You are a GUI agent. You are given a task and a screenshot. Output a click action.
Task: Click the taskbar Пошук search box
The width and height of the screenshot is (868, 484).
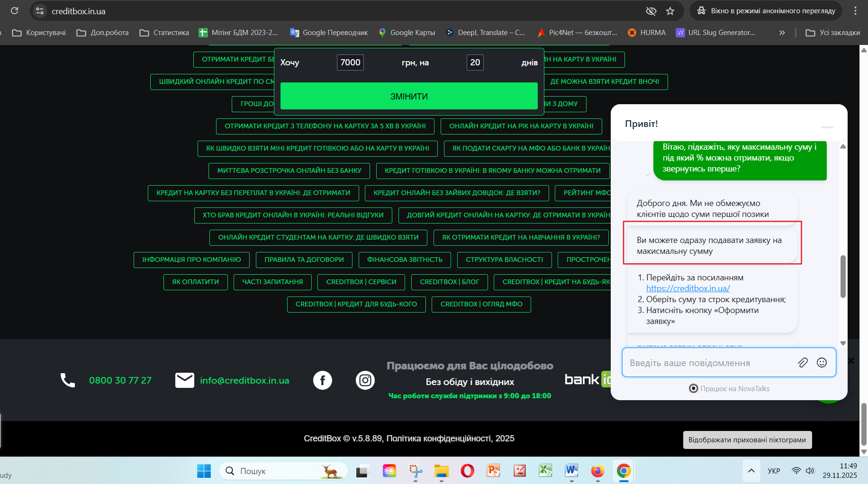tap(283, 471)
